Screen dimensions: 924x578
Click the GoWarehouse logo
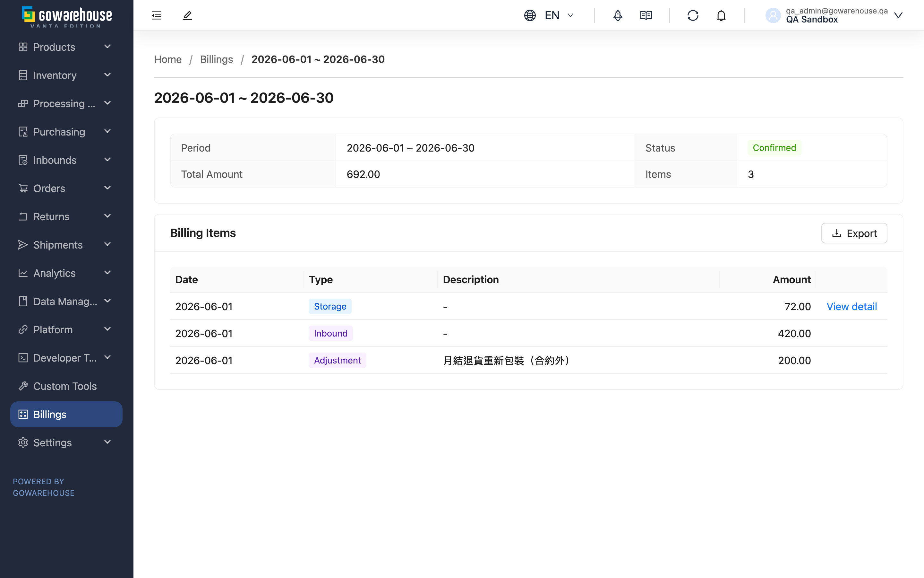pyautogui.click(x=67, y=17)
